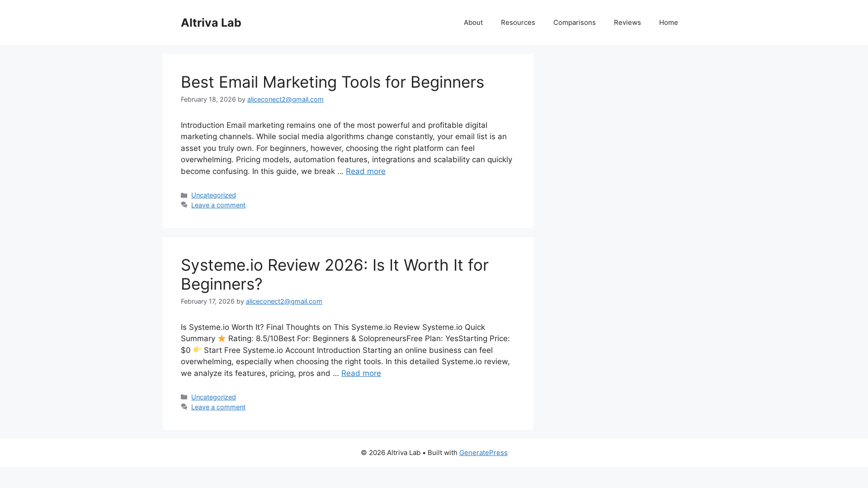Click the category folder icon under the Email Marketing post
Screen dimensions: 868x488
[184, 195]
